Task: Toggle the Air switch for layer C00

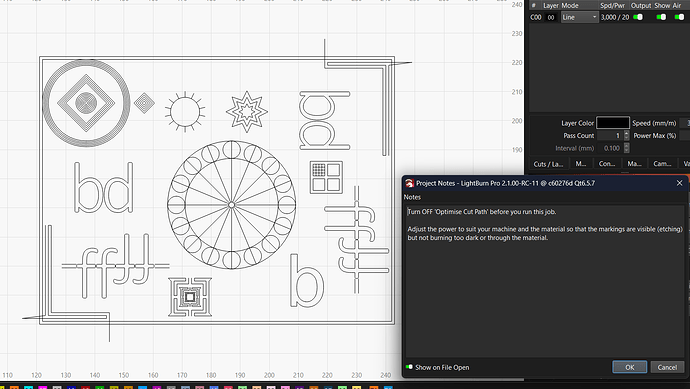Action: point(679,17)
